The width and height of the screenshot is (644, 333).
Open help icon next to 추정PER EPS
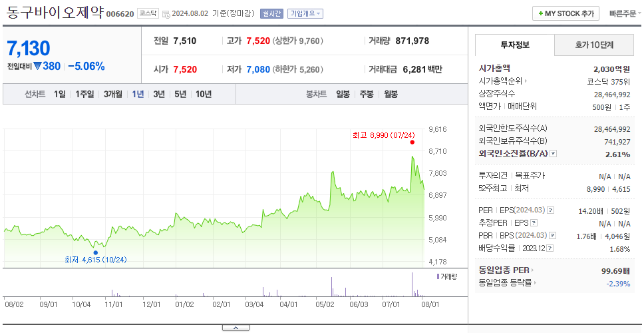[534, 223]
